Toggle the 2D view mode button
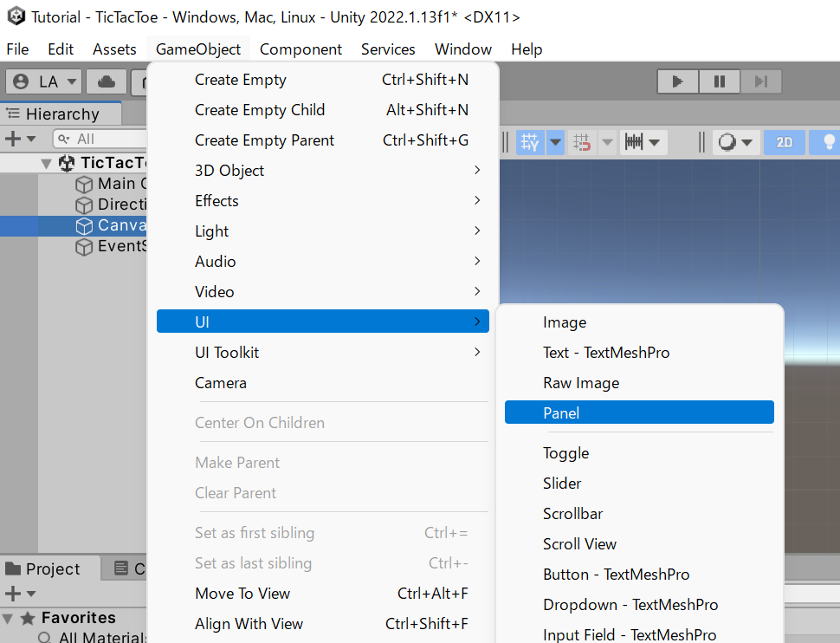The width and height of the screenshot is (840, 643). click(x=784, y=142)
